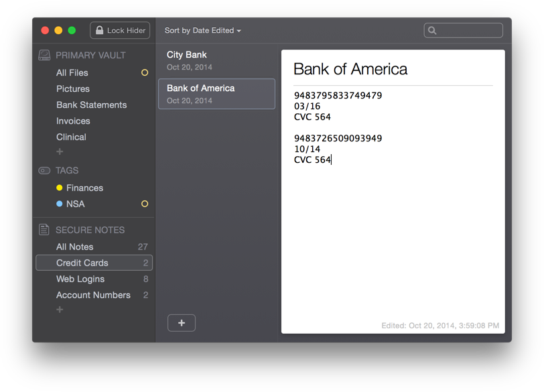
Task: Create a new note with plus button
Action: [182, 323]
